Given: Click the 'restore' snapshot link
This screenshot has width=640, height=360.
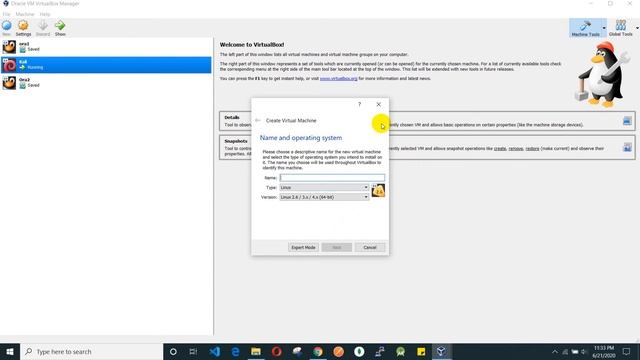Looking at the screenshot, I should (x=532, y=149).
